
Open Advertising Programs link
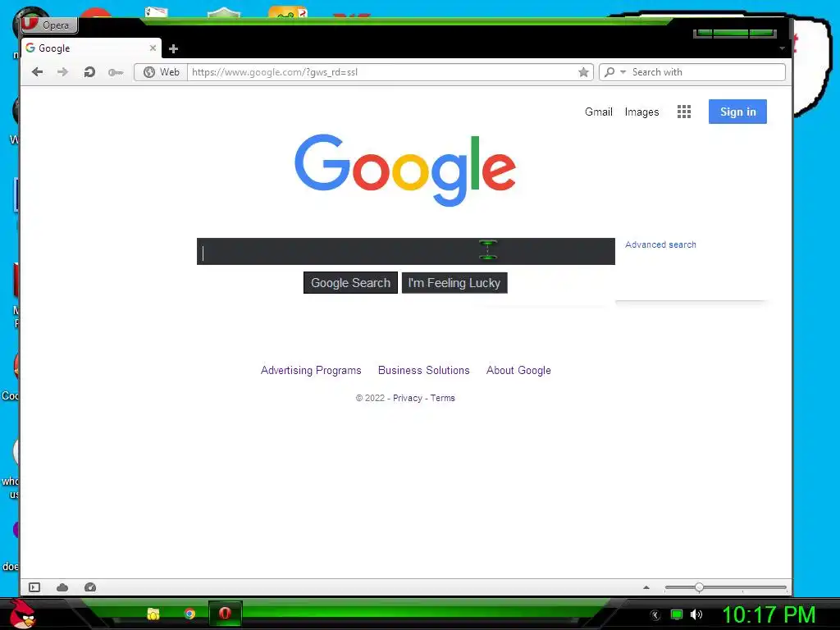pos(311,370)
